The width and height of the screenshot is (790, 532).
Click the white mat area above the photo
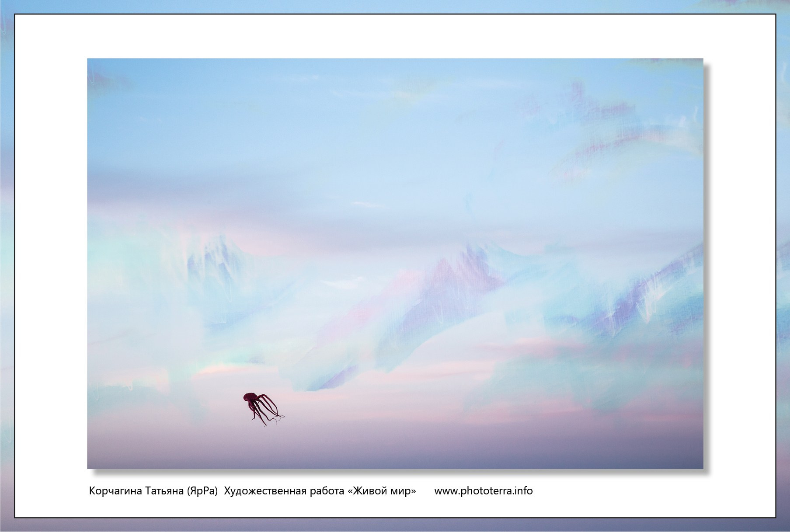tap(393, 37)
